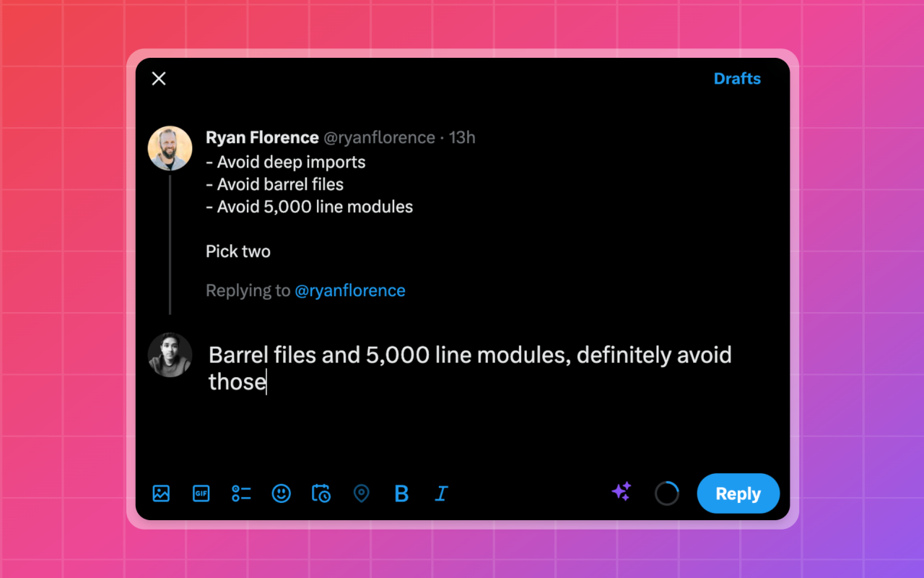Post the tweet with the Reply button
Screen dimensions: 924x578
tap(738, 493)
